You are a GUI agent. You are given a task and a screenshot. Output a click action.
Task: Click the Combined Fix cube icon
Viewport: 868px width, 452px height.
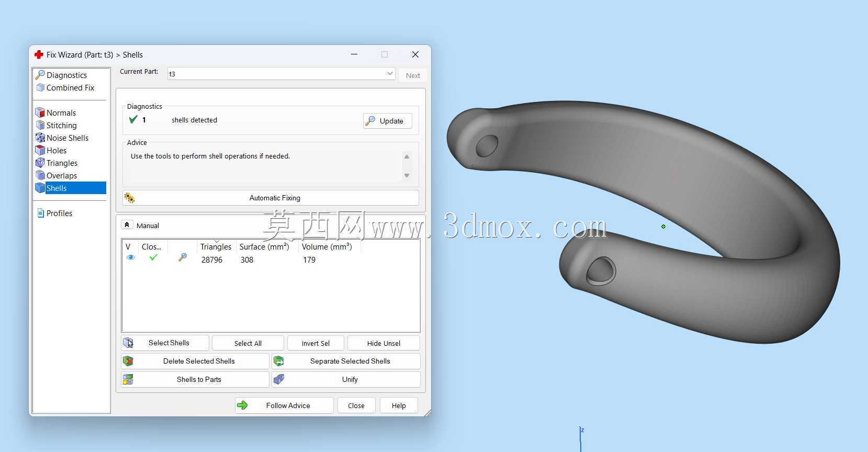pyautogui.click(x=40, y=87)
